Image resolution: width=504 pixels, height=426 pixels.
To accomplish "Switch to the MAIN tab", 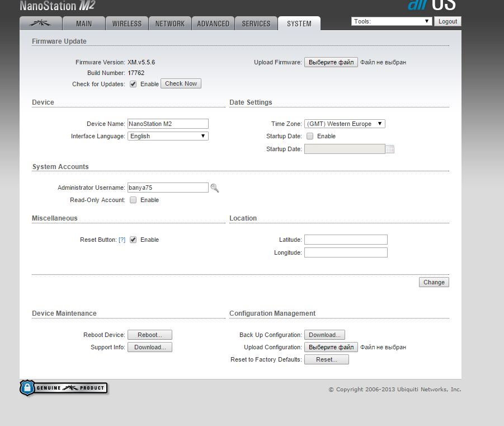I will point(84,23).
